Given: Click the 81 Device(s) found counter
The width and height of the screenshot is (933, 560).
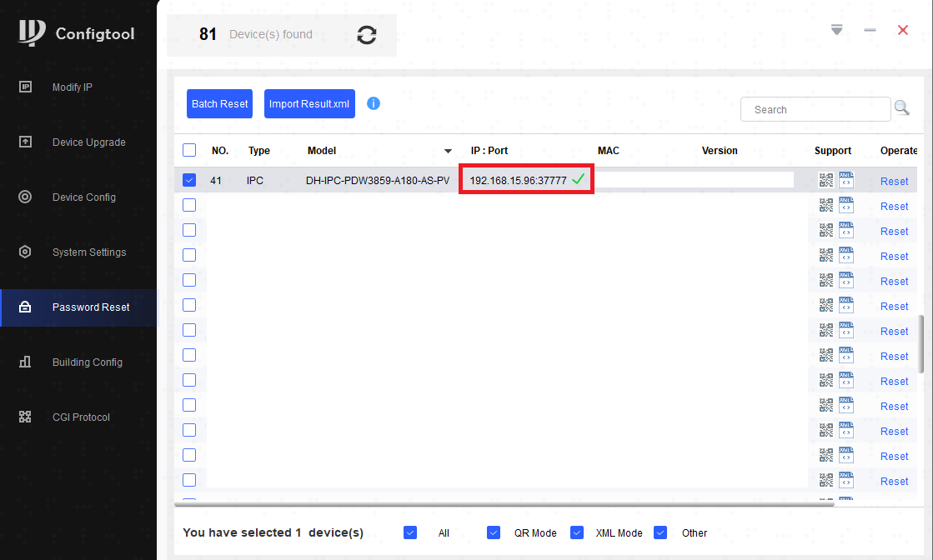Looking at the screenshot, I should click(x=255, y=34).
